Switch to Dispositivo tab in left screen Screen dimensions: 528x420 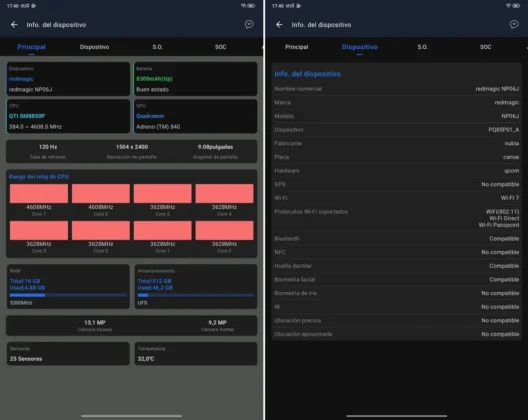click(x=94, y=47)
